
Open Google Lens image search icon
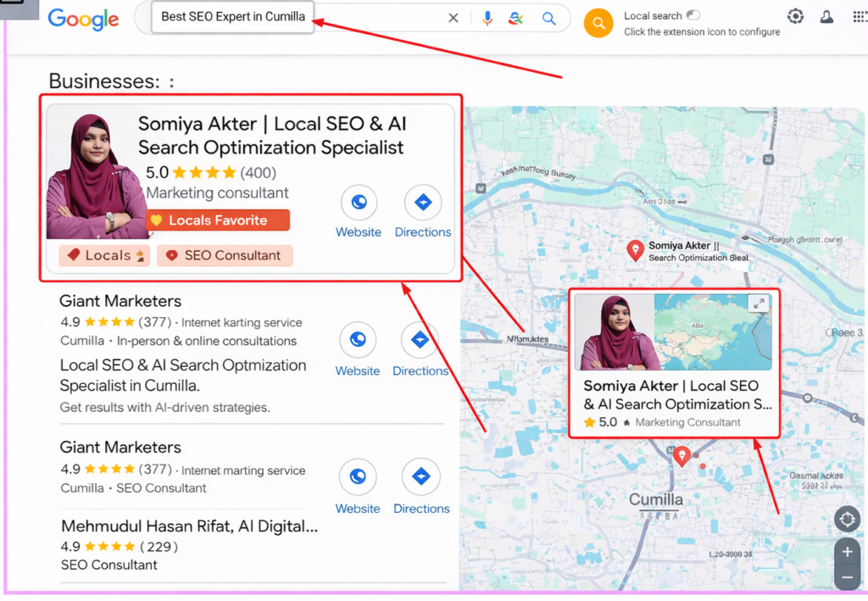(x=515, y=19)
